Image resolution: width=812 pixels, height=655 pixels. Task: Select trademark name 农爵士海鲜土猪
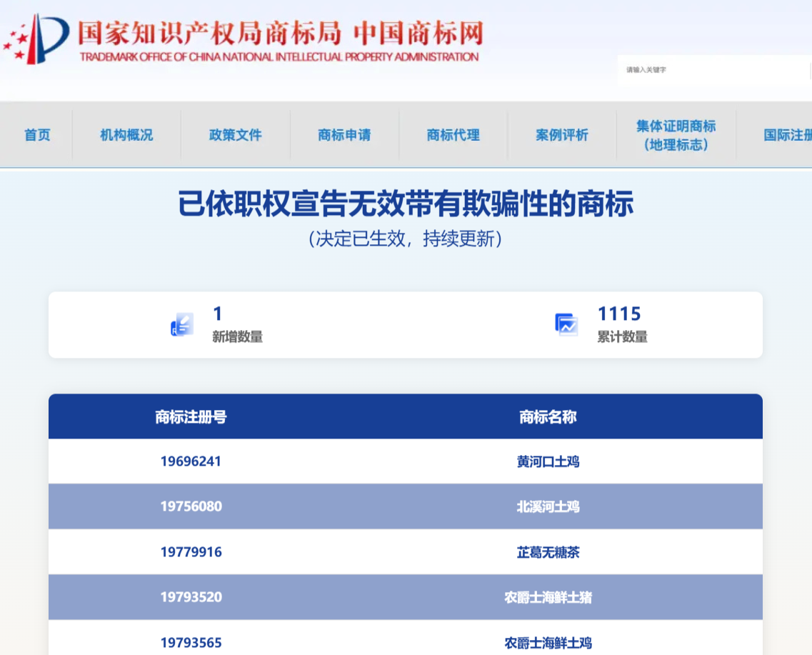click(x=548, y=598)
